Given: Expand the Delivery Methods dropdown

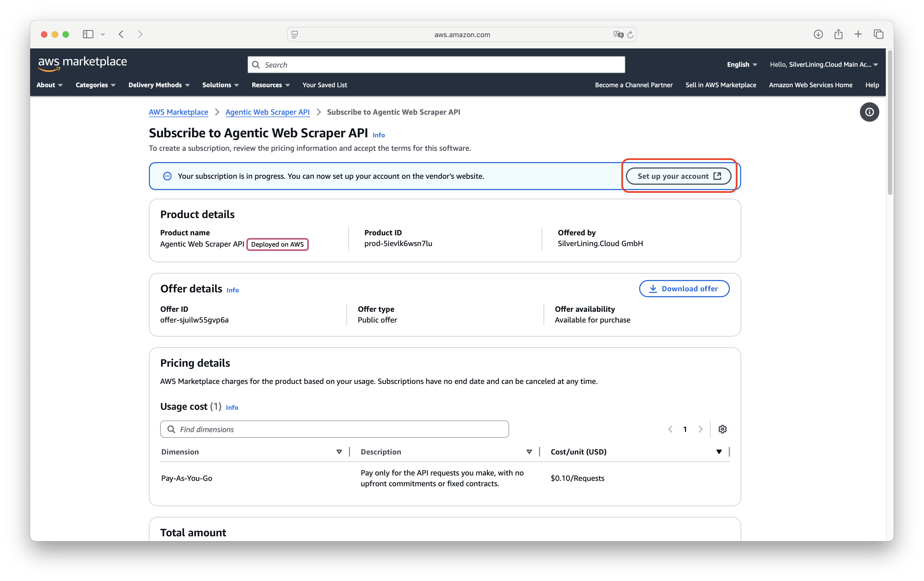Looking at the screenshot, I should tap(159, 85).
